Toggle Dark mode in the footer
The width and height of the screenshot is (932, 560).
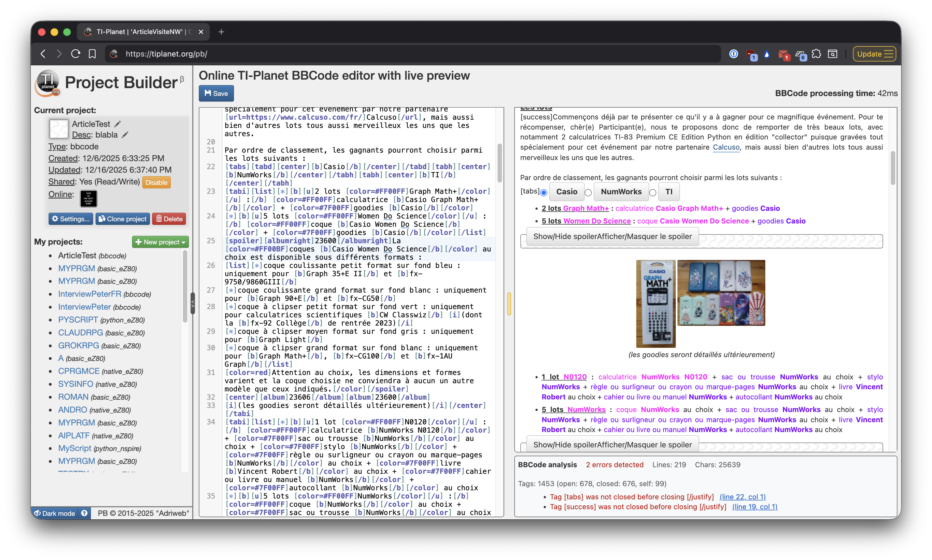coord(55,513)
